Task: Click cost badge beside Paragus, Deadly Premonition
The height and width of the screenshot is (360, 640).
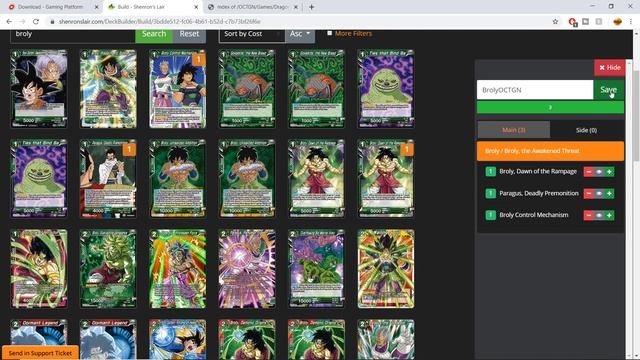Action: click(x=490, y=193)
